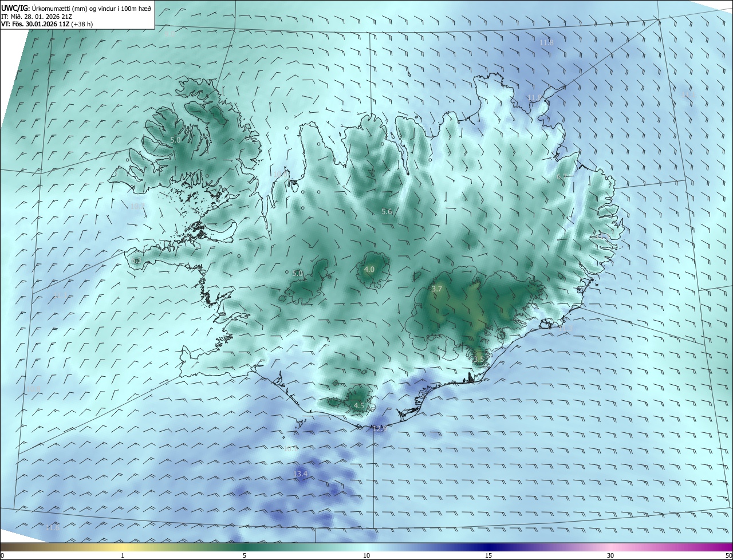Click the 5.6 value label in north Iceland
The image size is (733, 560).
tap(387, 212)
